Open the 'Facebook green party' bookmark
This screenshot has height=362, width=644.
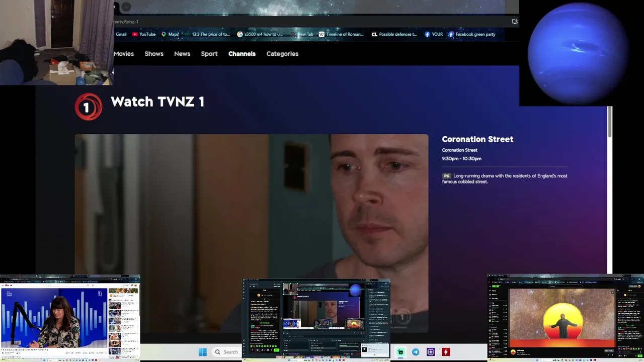tap(472, 34)
